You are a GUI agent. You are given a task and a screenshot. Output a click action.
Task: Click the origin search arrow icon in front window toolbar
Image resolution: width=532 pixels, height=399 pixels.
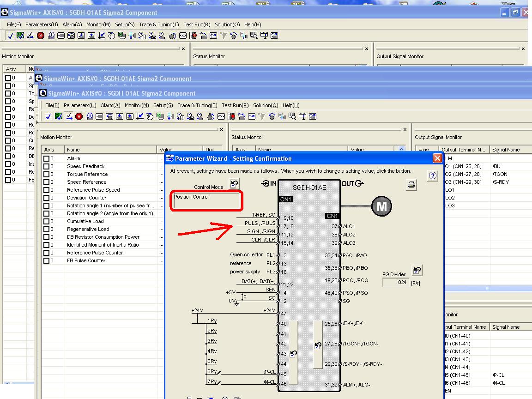[140, 117]
